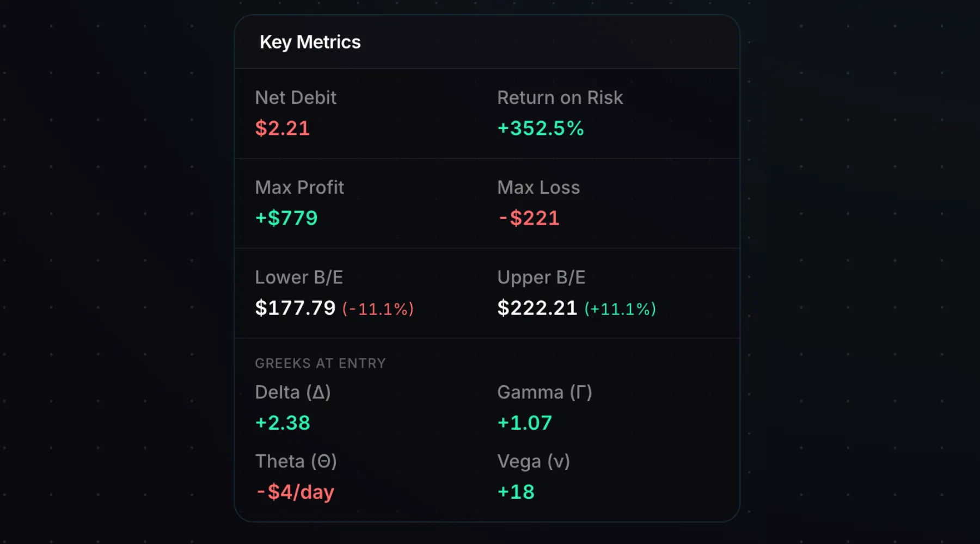Select the +352.5% return value
Screen dimensions: 980x544
540,128
